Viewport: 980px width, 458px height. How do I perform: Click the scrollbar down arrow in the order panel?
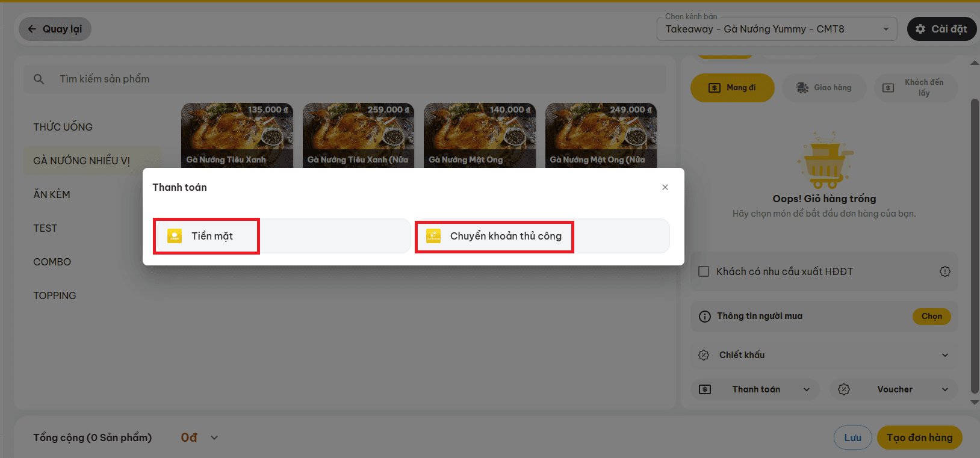(975, 403)
